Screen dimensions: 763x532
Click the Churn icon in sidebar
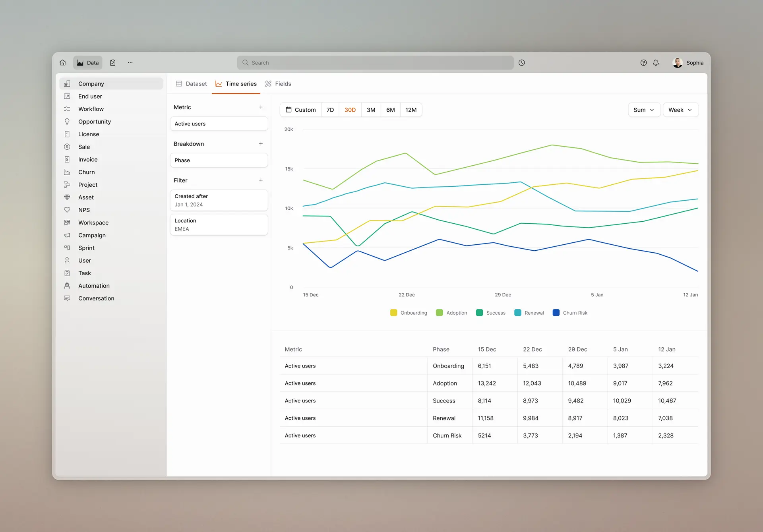[67, 172]
